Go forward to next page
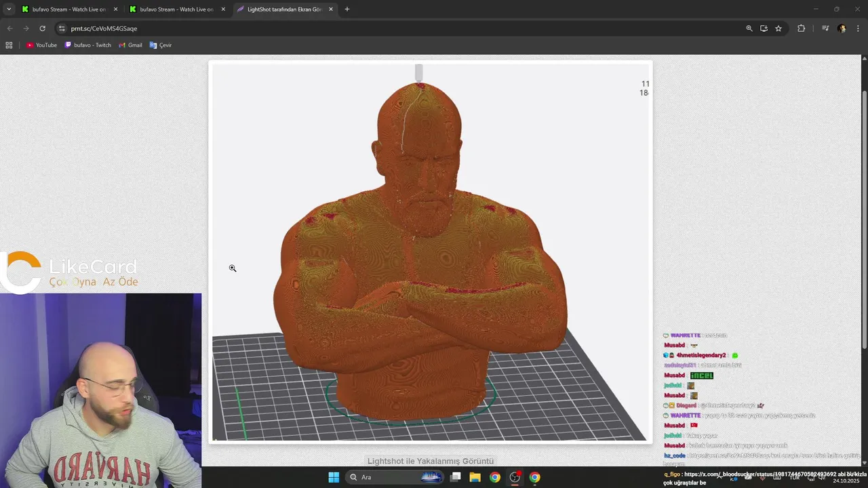 click(26, 28)
